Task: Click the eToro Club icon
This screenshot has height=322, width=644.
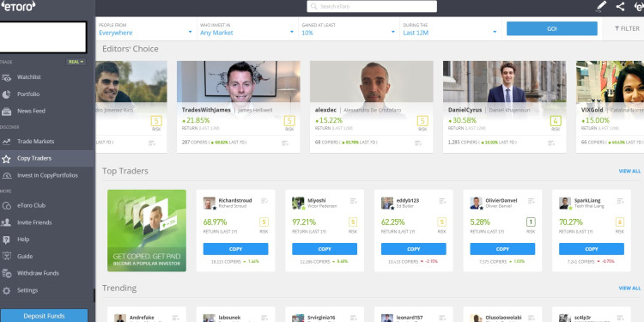Action: point(6,206)
